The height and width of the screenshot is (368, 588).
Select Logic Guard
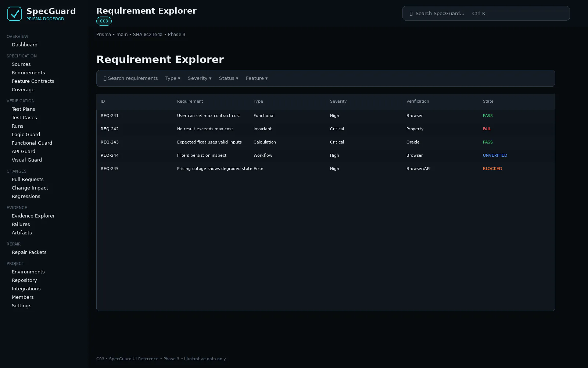(x=26, y=134)
